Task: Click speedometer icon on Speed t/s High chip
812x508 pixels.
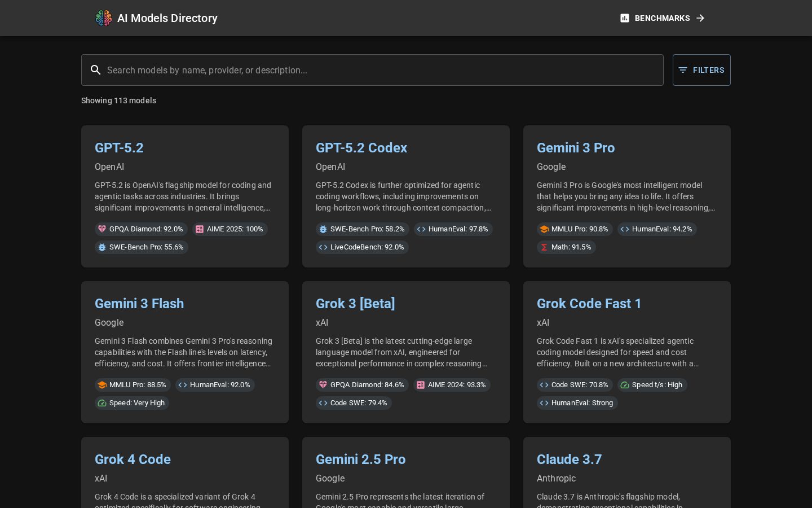Action: (625, 385)
